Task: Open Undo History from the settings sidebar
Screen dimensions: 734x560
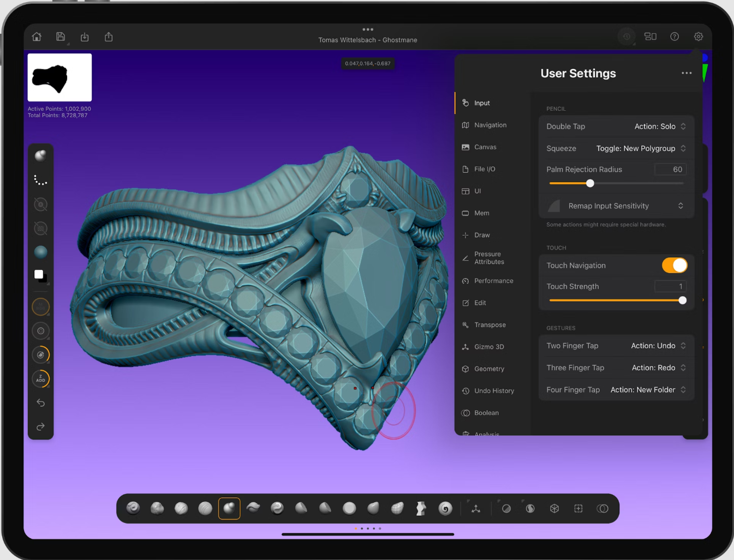Action: coord(494,390)
